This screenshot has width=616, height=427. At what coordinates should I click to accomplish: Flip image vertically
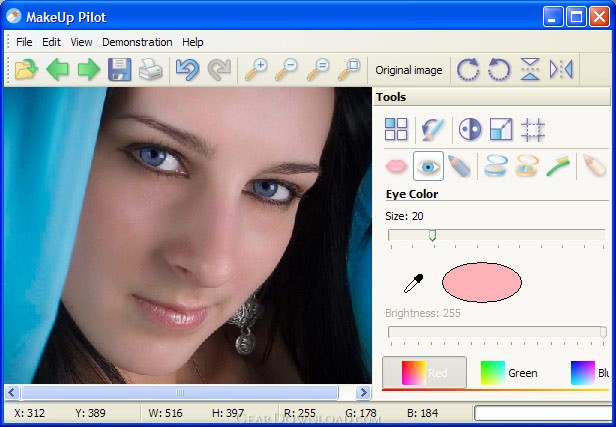pyautogui.click(x=530, y=70)
